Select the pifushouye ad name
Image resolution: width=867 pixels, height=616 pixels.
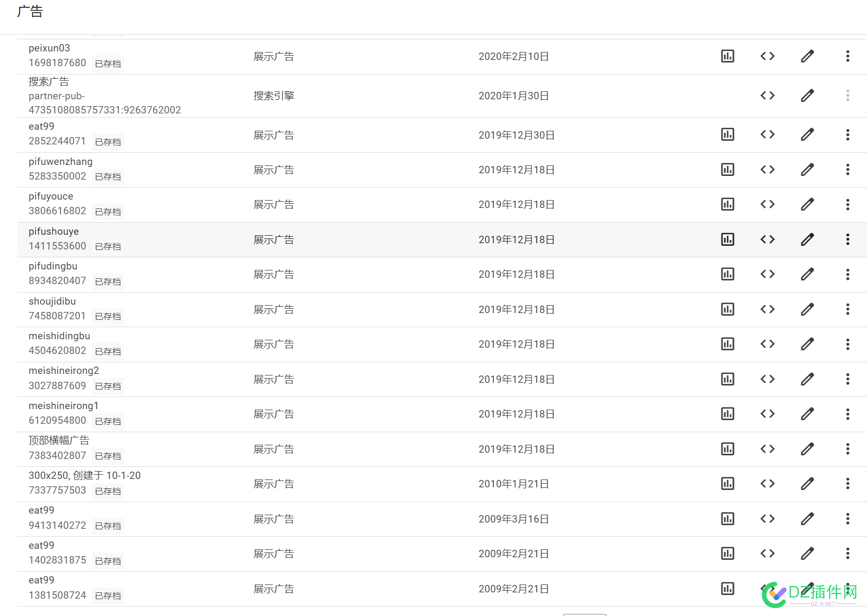[x=54, y=232]
